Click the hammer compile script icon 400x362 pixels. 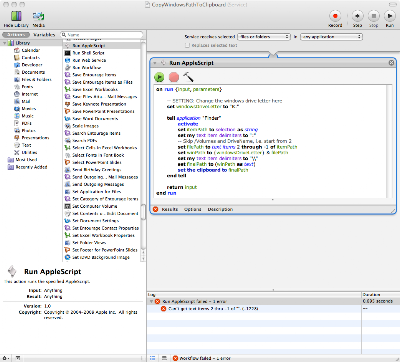tap(188, 77)
